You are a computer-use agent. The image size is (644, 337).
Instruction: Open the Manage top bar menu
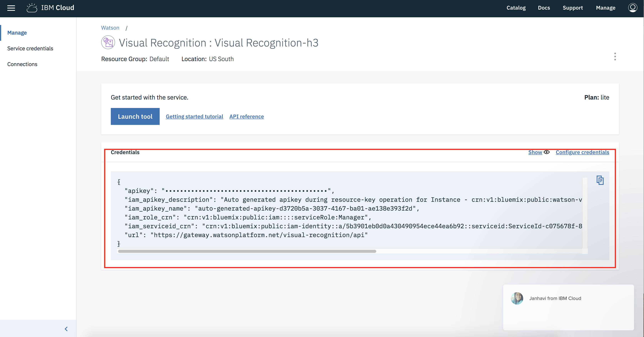click(x=606, y=8)
